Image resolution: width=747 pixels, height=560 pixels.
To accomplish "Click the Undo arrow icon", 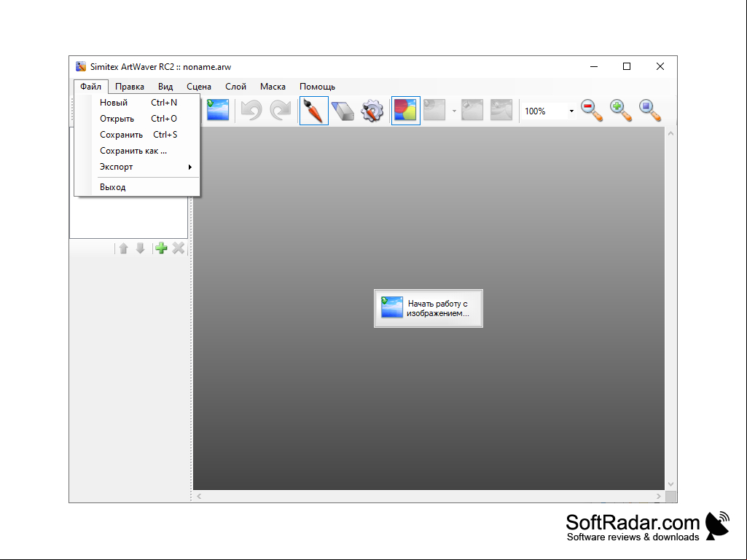I will click(x=251, y=110).
